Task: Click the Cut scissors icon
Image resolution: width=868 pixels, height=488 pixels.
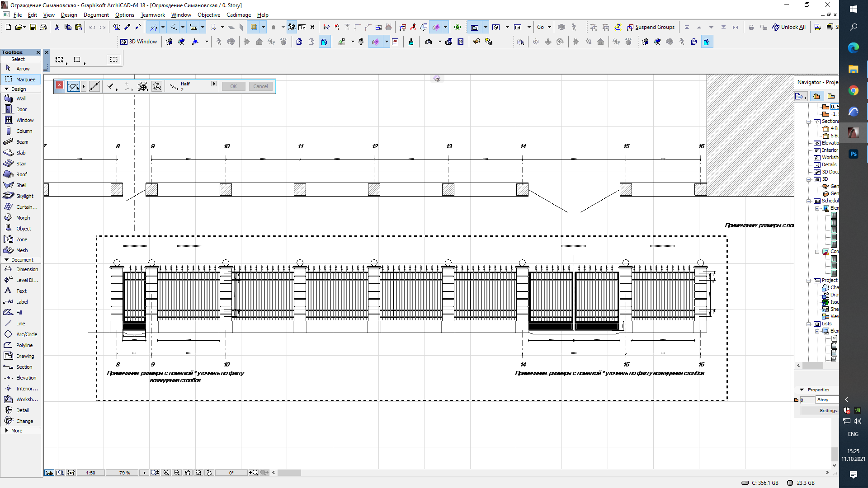Action: coord(57,27)
